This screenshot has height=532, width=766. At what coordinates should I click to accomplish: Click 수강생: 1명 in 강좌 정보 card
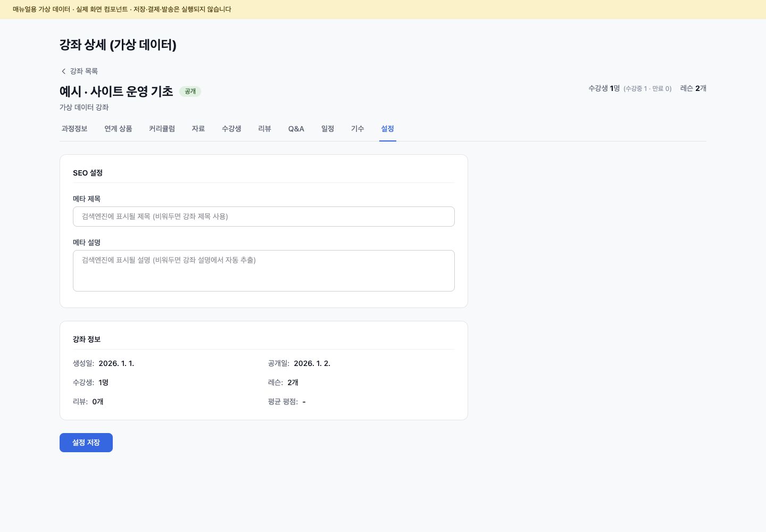[91, 383]
